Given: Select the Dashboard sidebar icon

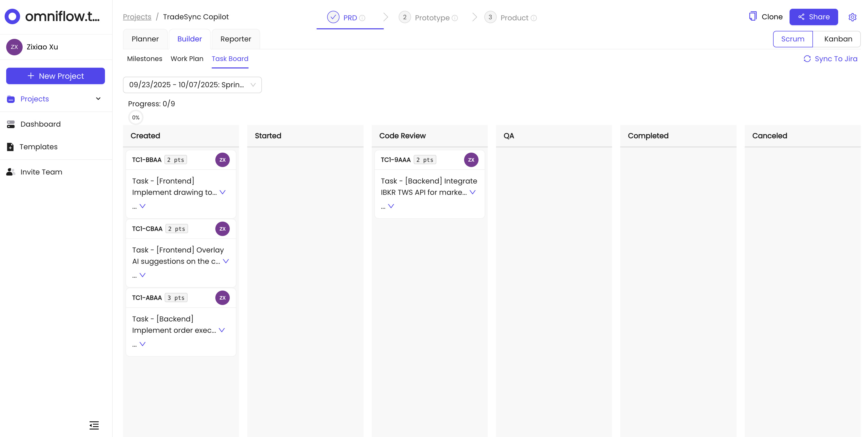Looking at the screenshot, I should [x=11, y=124].
